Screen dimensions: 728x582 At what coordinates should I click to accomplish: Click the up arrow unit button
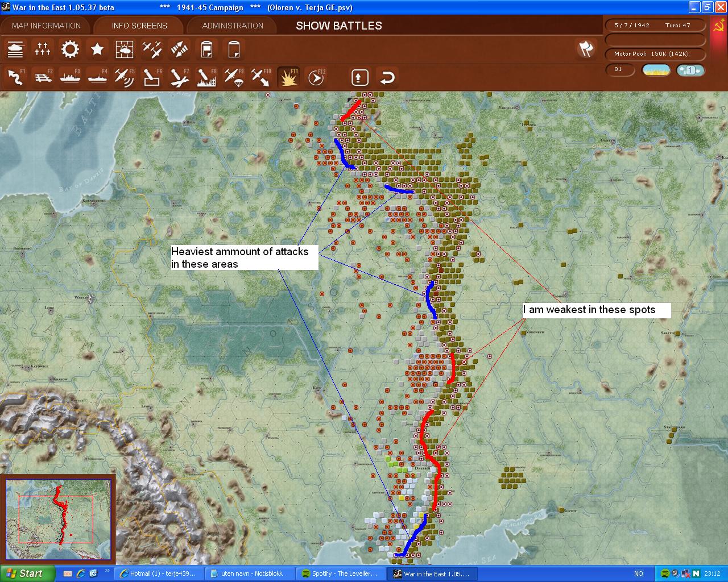(359, 77)
